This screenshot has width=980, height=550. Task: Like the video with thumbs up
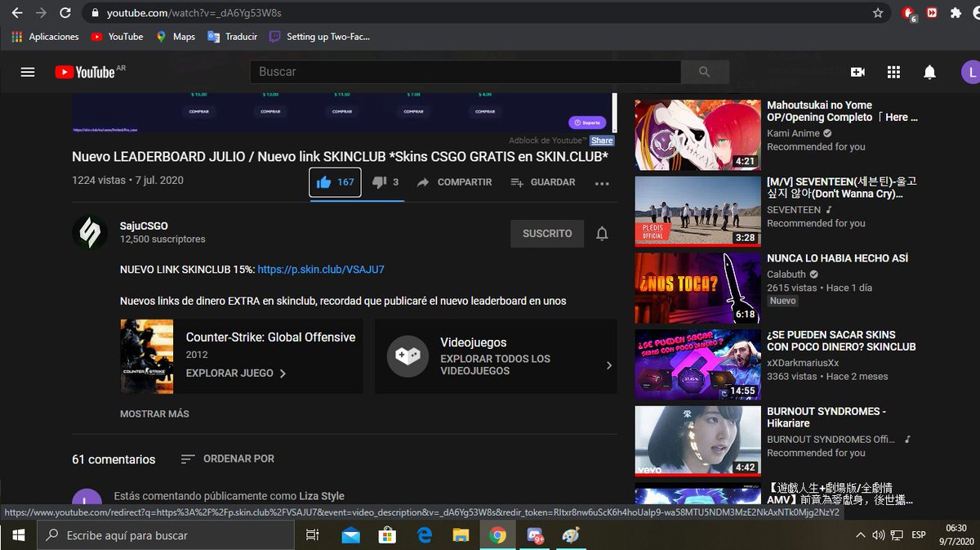(335, 182)
